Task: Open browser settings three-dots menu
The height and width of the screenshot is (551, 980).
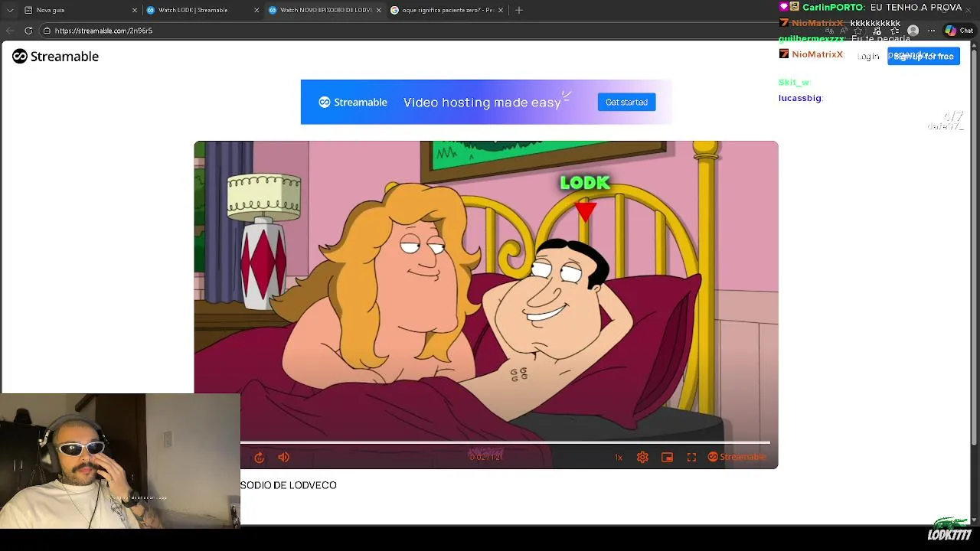Action: 931,31
